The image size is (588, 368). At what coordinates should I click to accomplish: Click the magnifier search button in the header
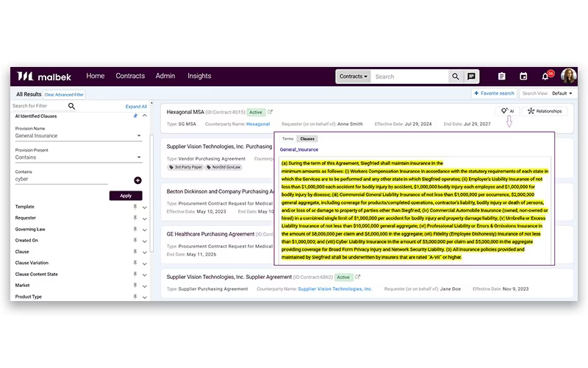click(455, 77)
